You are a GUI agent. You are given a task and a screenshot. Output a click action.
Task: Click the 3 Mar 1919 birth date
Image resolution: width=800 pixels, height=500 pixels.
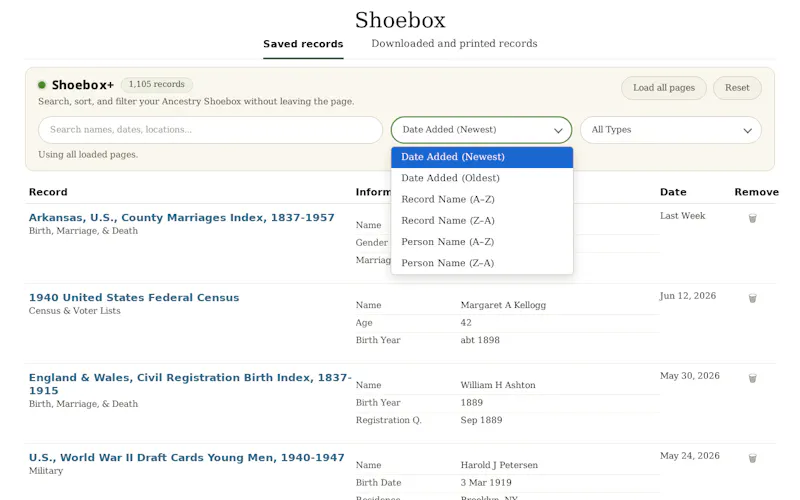486,483
